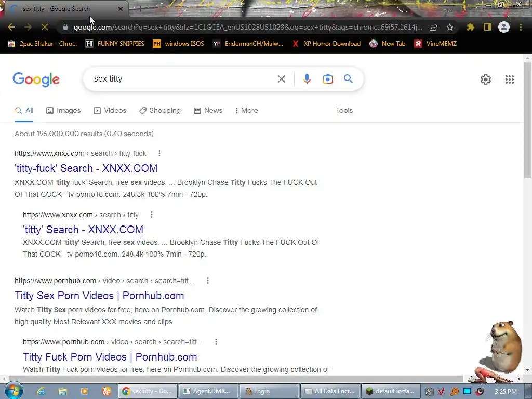This screenshot has width=532, height=399.
Task: Click the browser forward arrow
Action: [28, 27]
